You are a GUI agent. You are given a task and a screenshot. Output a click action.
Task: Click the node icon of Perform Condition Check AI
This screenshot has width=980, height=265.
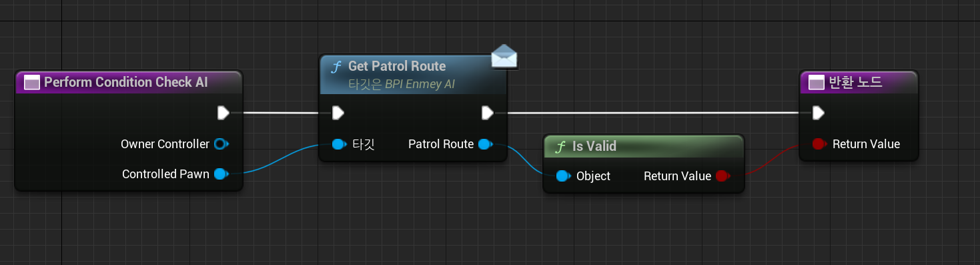(32, 82)
